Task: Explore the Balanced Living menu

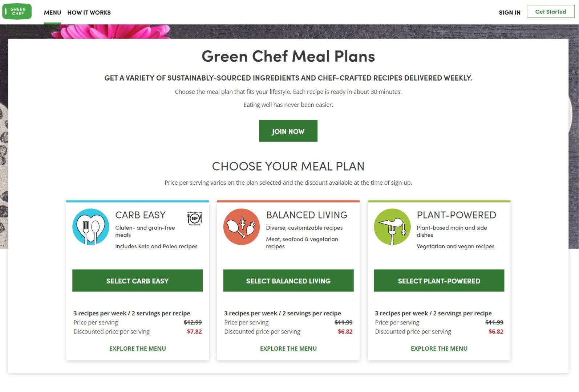Action: pyautogui.click(x=288, y=348)
